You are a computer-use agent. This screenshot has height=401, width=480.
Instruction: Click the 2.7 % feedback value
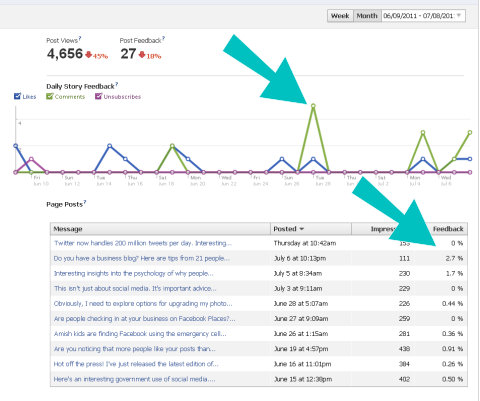pos(454,258)
